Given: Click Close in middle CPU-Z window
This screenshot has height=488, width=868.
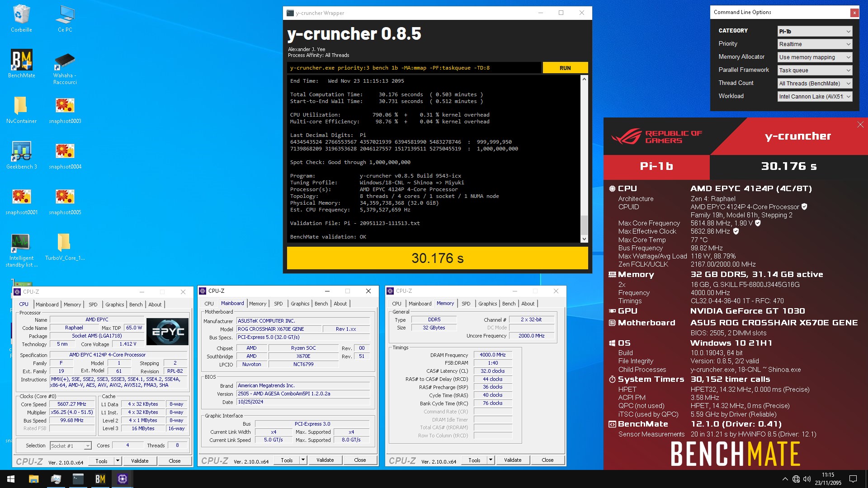Looking at the screenshot, I should pos(360,460).
